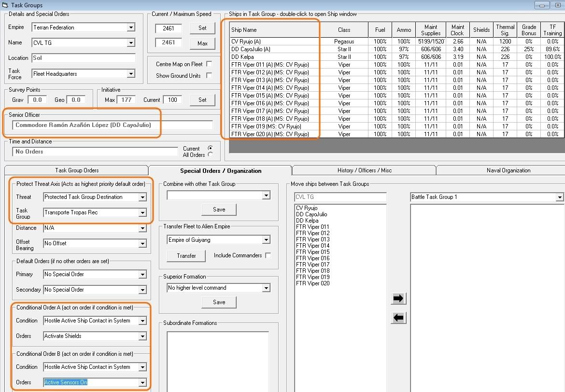This screenshot has width=565, height=392.
Task: Click the Maint Supplies column header
Action: click(x=431, y=30)
